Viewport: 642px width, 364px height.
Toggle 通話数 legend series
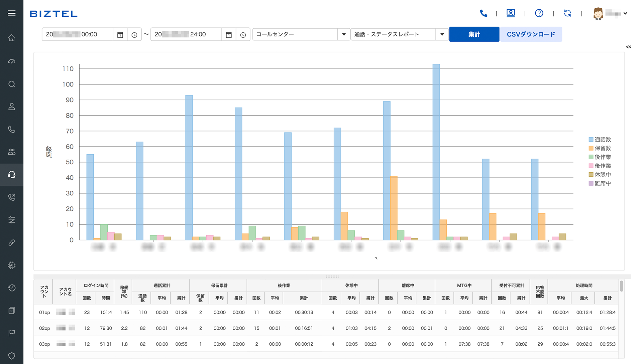pos(600,140)
